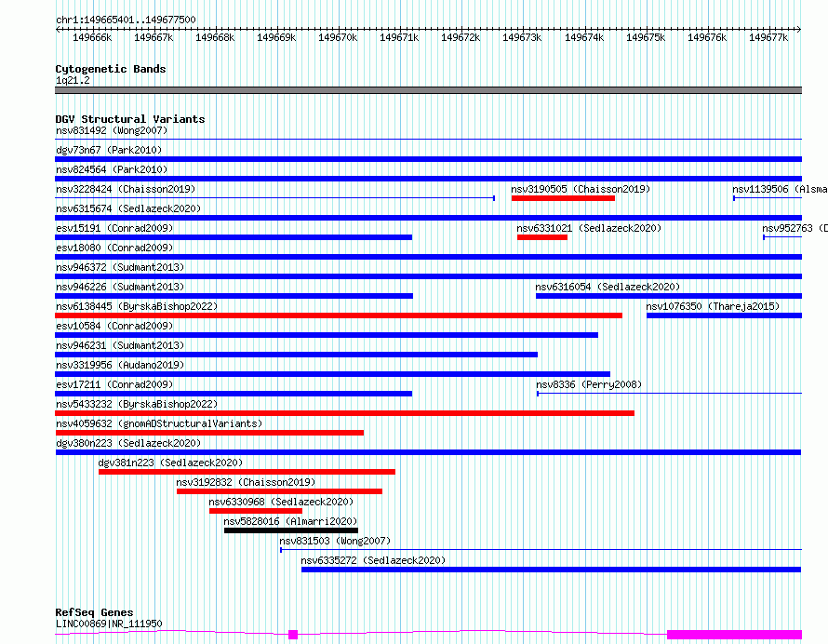
Task: Click the 149670k ruler position
Action: click(x=338, y=38)
